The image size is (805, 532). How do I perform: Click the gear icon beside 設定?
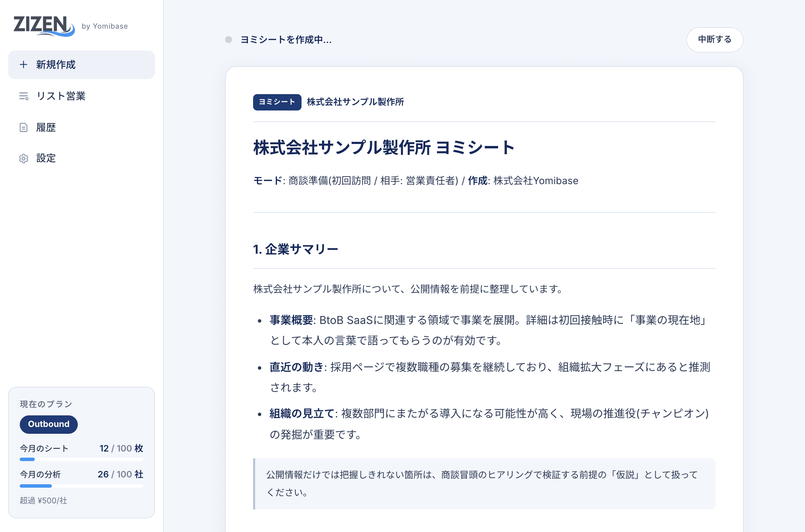pos(24,159)
